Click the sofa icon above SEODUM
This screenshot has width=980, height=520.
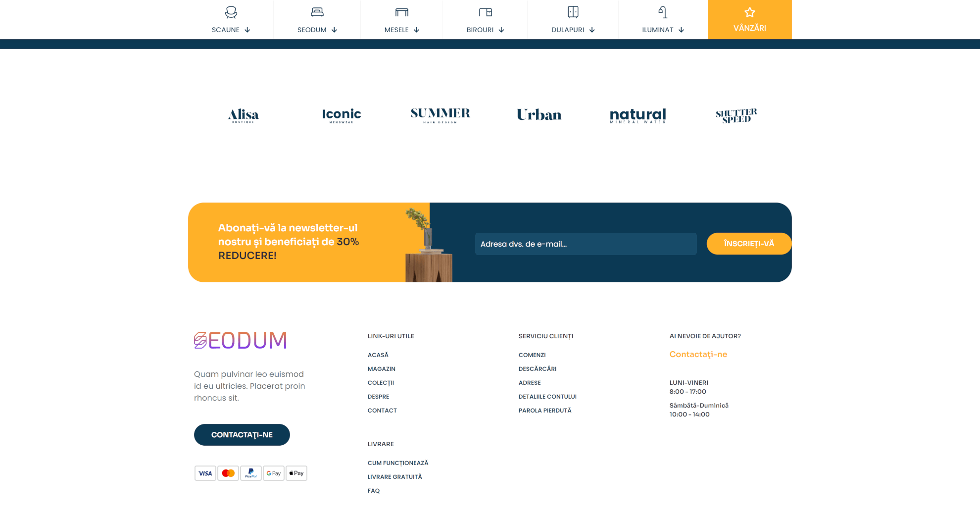[317, 12]
